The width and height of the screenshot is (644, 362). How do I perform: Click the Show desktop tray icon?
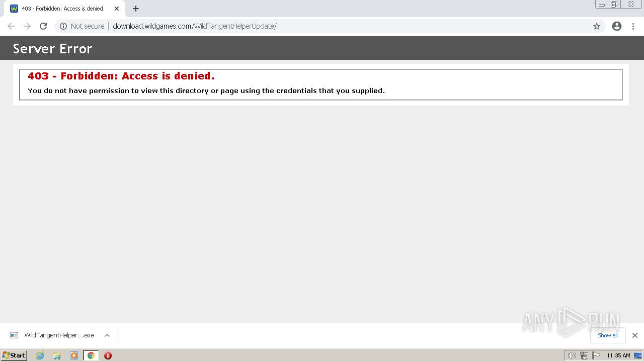638,355
